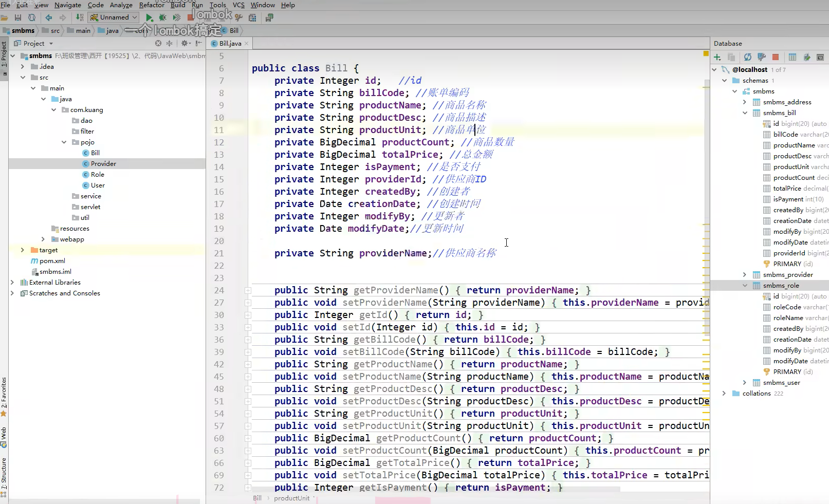This screenshot has width=829, height=504.
Task: Run with Coverage icon
Action: [177, 17]
